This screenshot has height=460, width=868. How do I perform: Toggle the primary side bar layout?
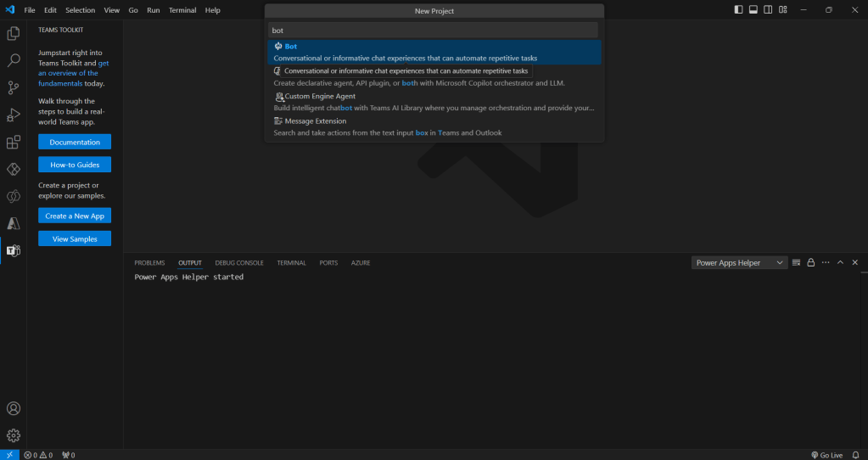738,10
